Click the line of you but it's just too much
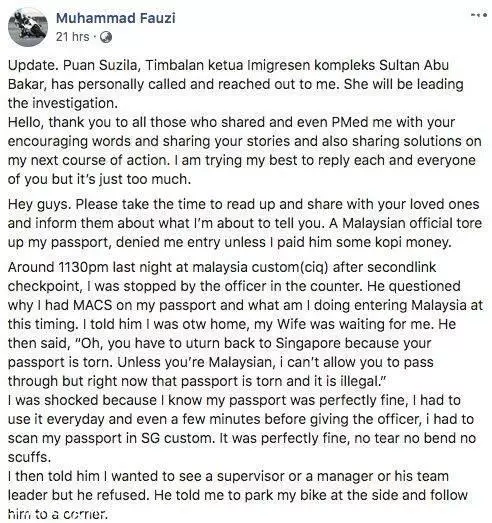 coord(99,179)
